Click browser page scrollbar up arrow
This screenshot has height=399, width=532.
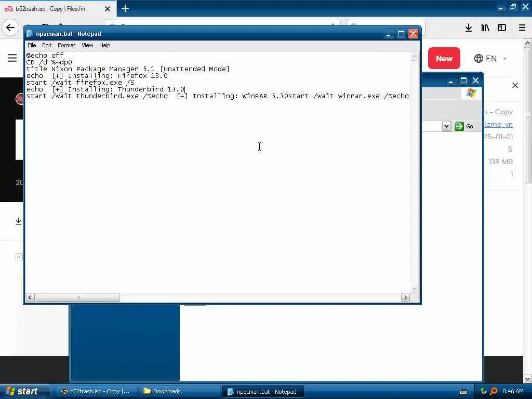click(528, 43)
